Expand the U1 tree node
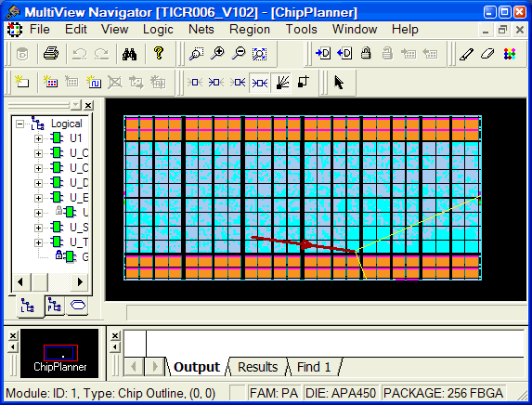 (x=38, y=138)
